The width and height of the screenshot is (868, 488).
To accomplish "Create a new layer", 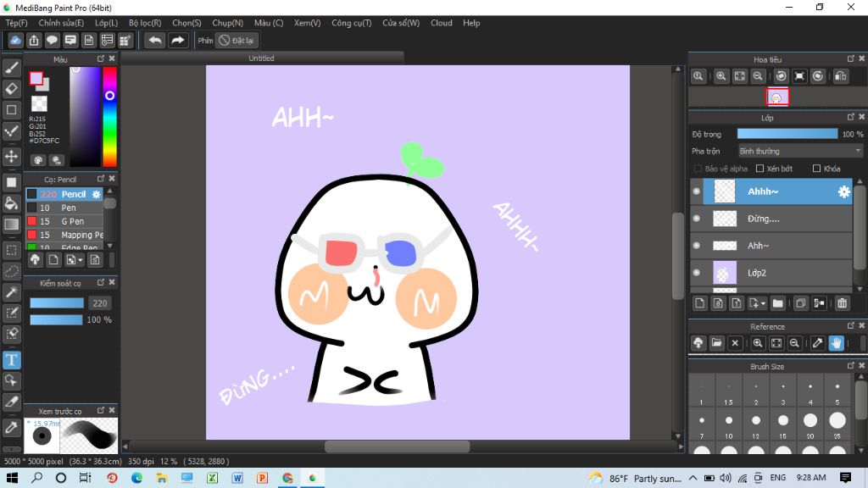I will (699, 303).
